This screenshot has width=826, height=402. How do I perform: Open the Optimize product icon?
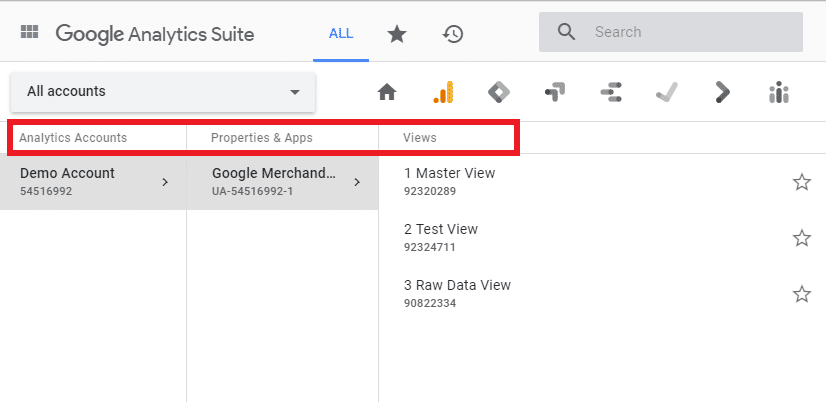point(555,92)
